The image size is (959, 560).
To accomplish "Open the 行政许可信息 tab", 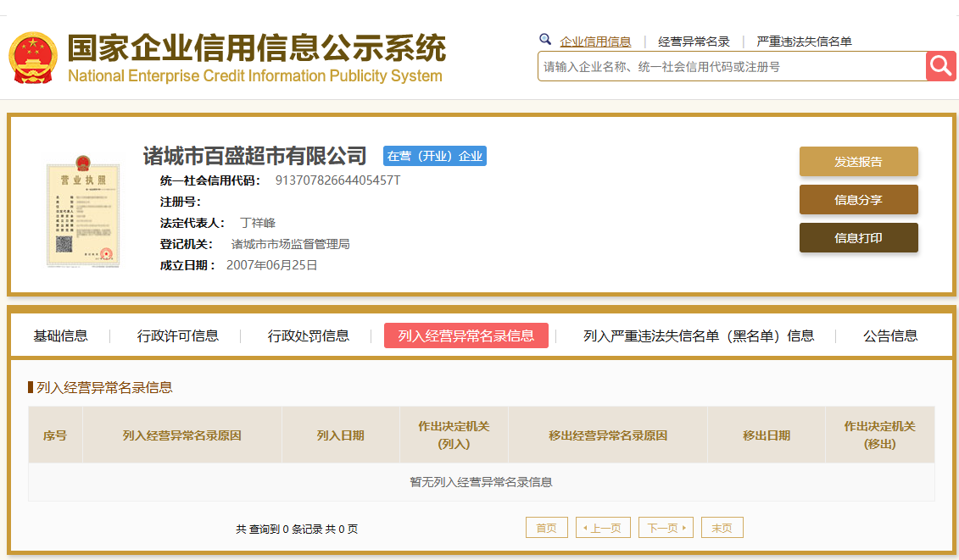I will coord(178,335).
